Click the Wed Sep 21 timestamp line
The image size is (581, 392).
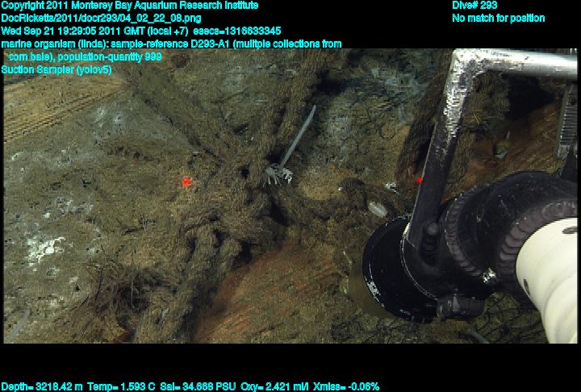point(141,31)
